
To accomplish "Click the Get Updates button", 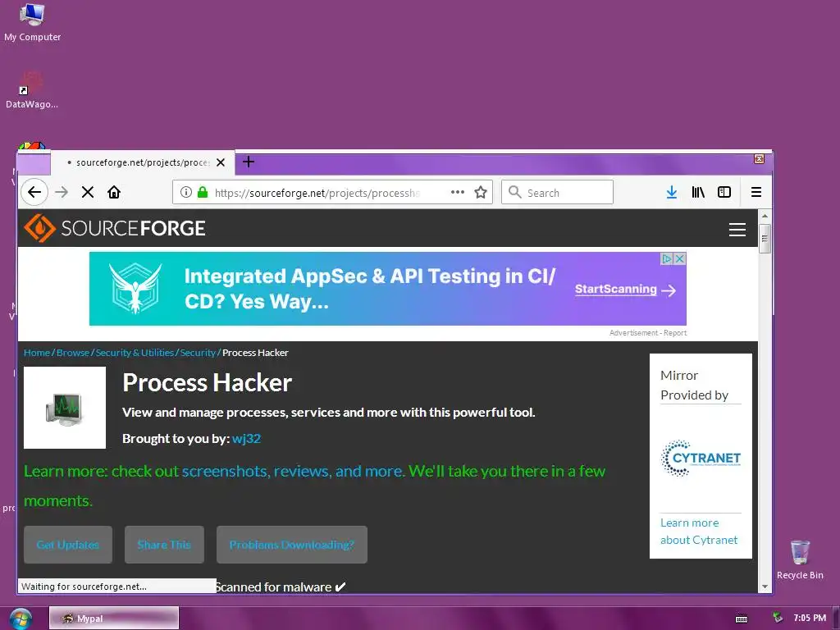I will (68, 545).
